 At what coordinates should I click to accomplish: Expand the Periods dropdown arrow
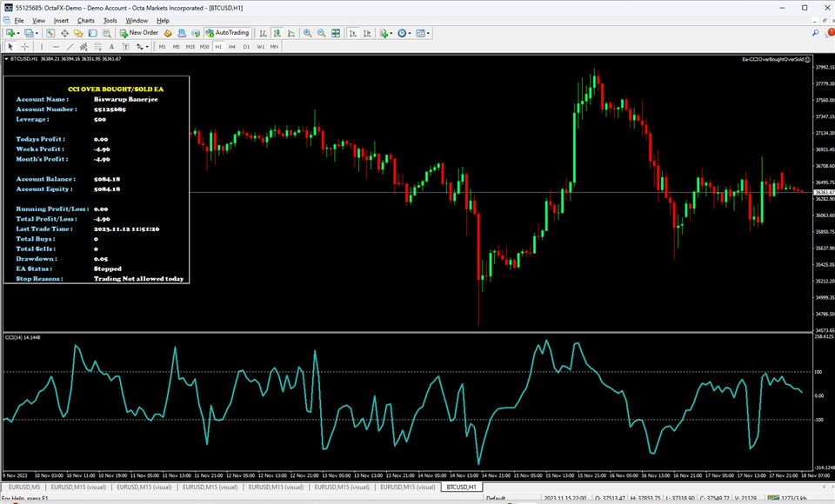410,33
